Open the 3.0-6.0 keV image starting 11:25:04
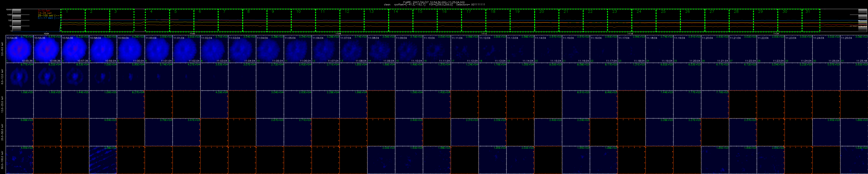The image size is (868, 174). click(x=854, y=48)
